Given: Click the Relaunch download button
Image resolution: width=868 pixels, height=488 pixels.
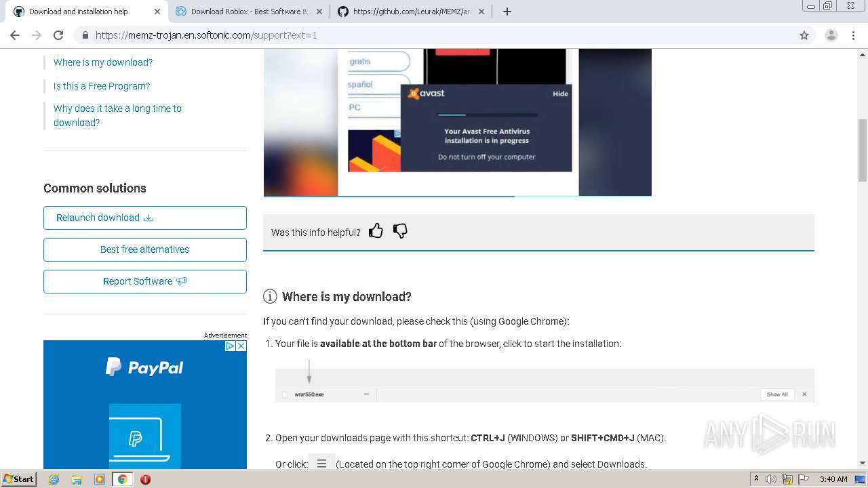Looking at the screenshot, I should tap(145, 218).
